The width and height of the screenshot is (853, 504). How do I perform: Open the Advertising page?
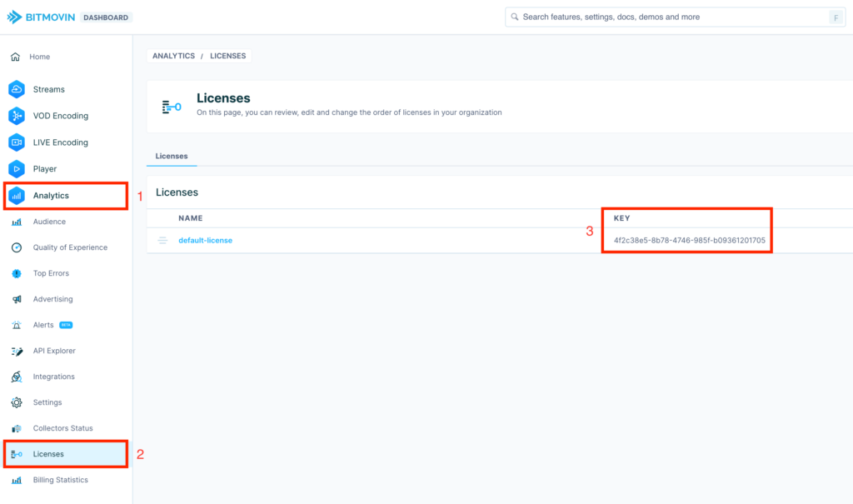(52, 299)
